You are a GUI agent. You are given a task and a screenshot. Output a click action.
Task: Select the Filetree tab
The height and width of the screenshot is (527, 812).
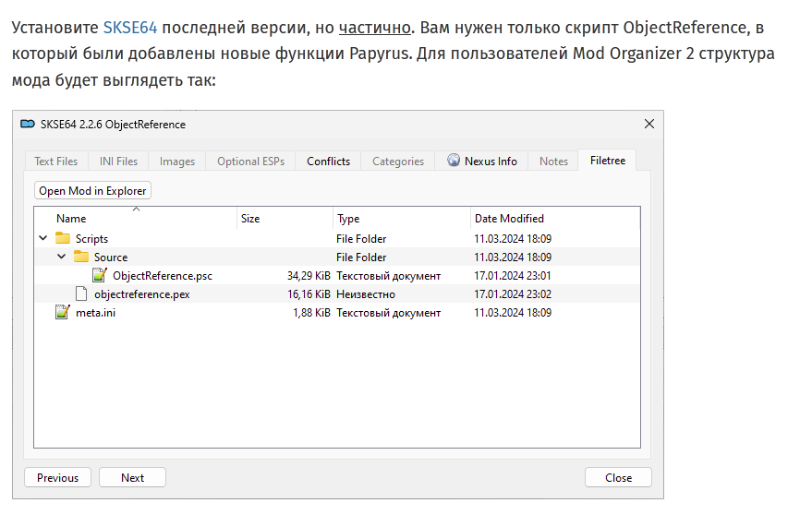(608, 161)
